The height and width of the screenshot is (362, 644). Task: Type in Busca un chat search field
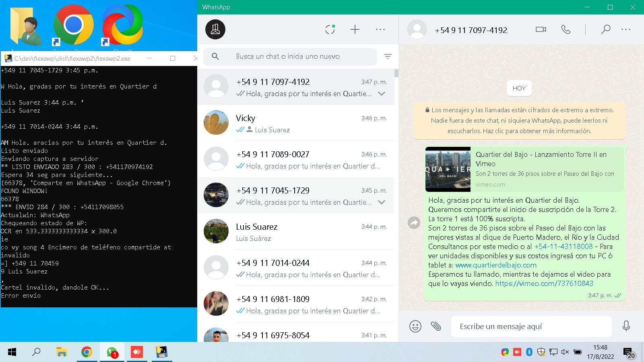click(290, 56)
